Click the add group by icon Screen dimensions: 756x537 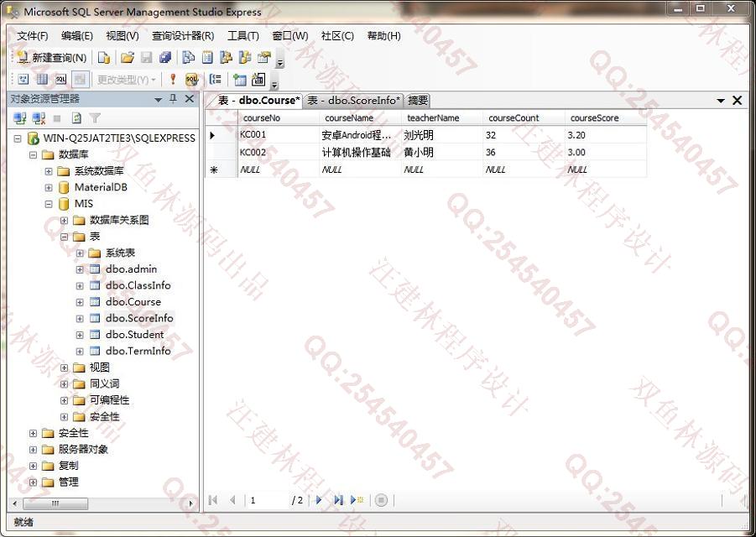[216, 80]
